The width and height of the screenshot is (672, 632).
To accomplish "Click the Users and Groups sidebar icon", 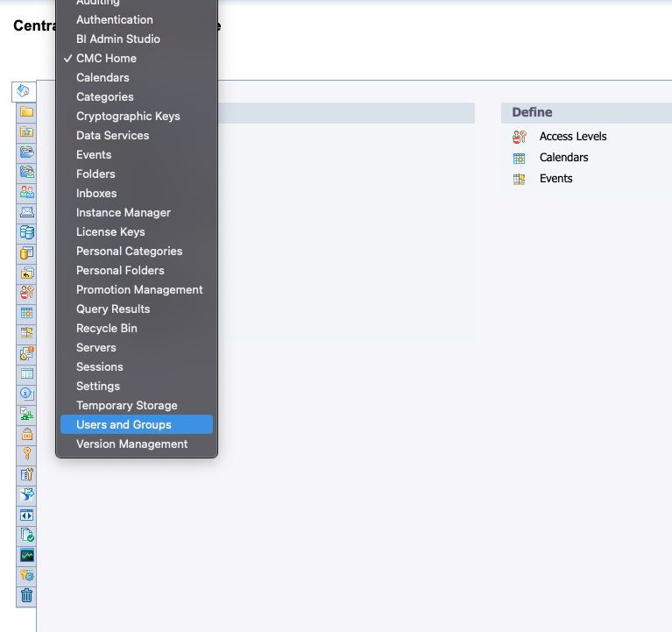I will [x=26, y=192].
